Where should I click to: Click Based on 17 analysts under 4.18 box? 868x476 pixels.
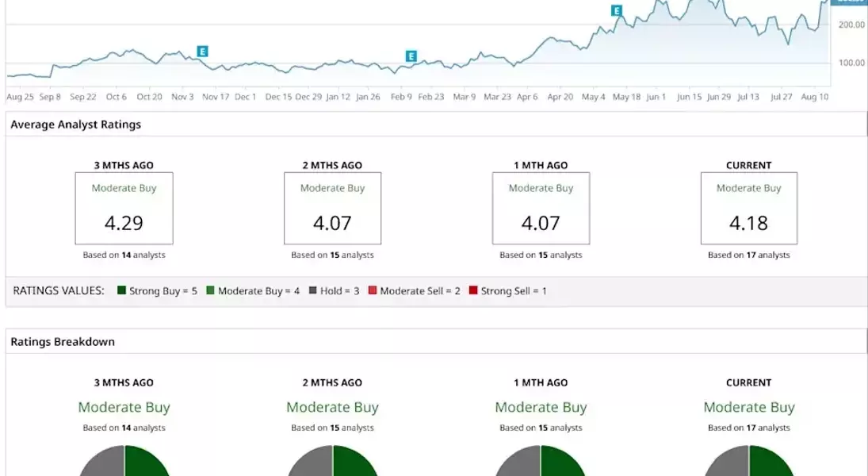pyautogui.click(x=749, y=255)
